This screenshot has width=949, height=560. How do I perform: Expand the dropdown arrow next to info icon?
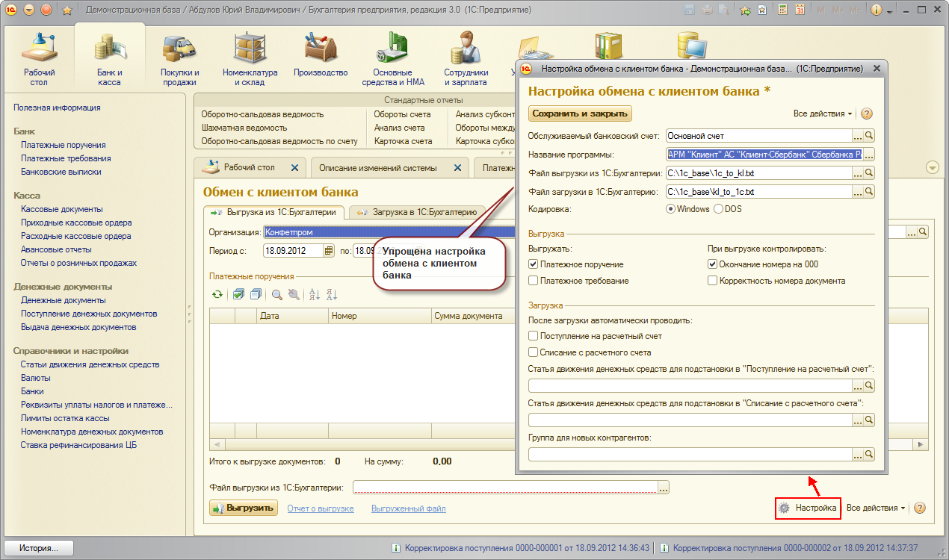891,10
